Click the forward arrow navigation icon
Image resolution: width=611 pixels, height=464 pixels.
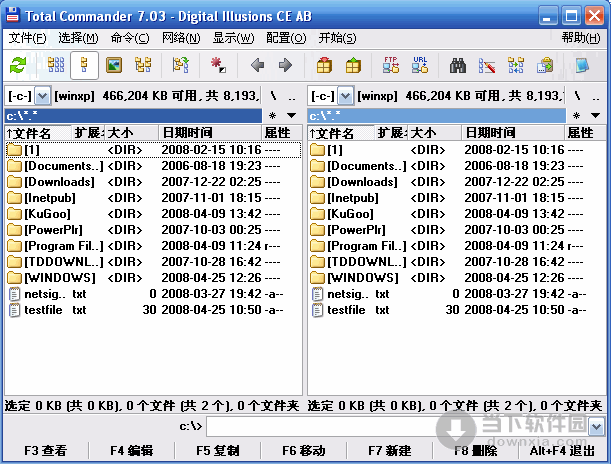285,66
